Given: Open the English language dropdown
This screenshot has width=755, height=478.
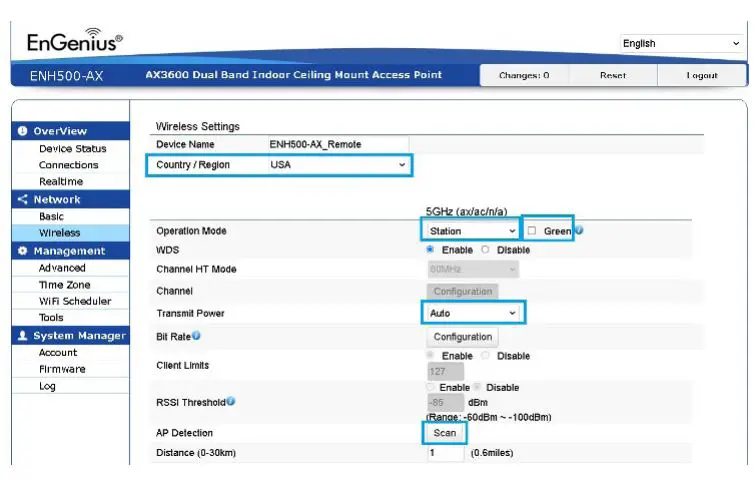Looking at the screenshot, I should pos(681,43).
